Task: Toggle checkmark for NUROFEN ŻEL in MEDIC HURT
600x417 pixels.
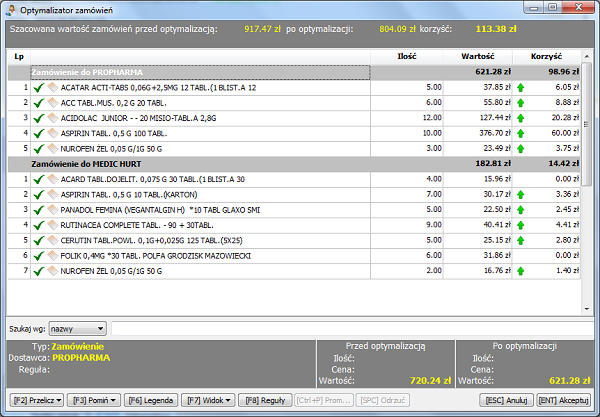Action: (38, 270)
